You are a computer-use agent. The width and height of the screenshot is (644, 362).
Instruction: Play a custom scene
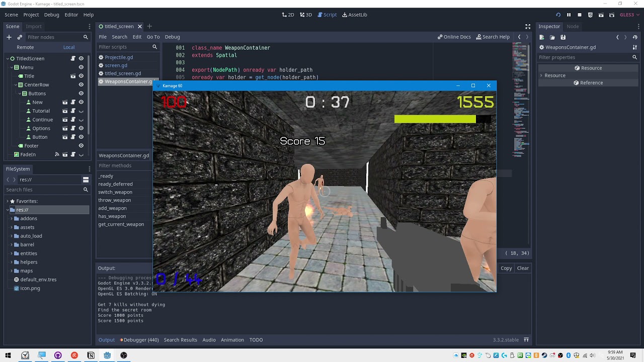point(611,15)
